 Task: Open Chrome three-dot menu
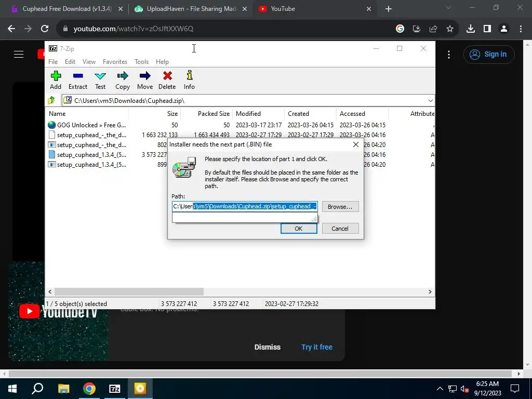(521, 29)
